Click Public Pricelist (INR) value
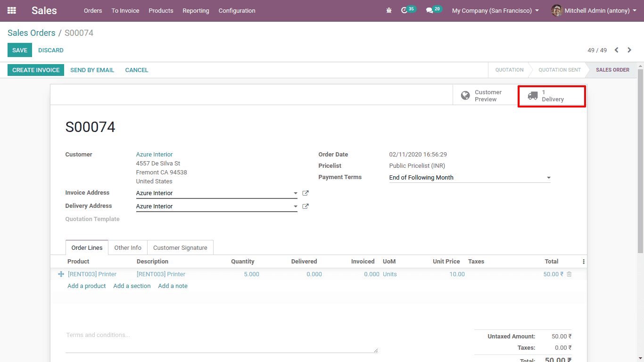This screenshot has width=644, height=362. 417,166
